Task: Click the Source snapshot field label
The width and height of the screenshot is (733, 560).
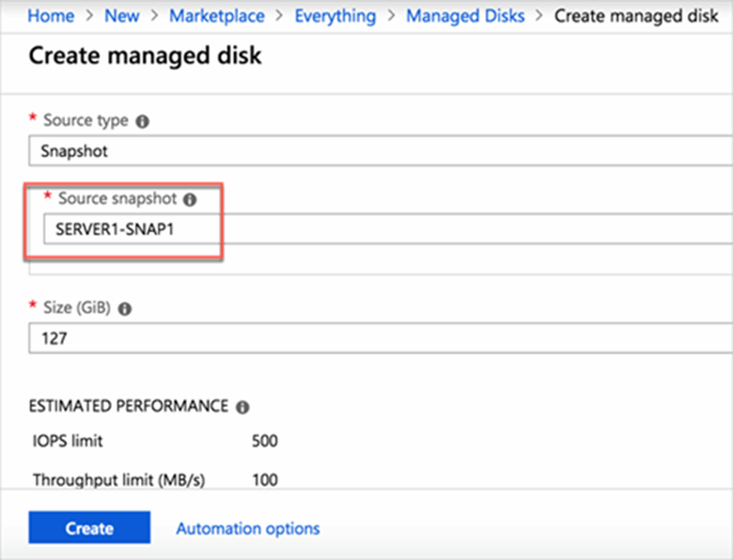Action: tap(117, 199)
